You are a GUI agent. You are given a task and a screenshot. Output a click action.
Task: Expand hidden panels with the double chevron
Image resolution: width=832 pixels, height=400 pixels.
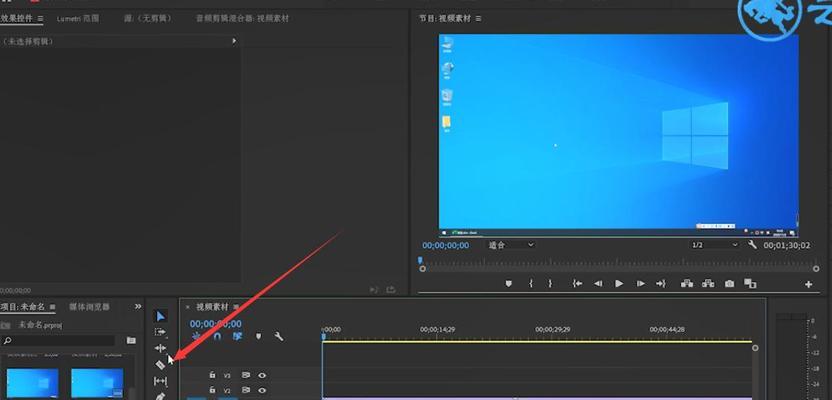(138, 306)
